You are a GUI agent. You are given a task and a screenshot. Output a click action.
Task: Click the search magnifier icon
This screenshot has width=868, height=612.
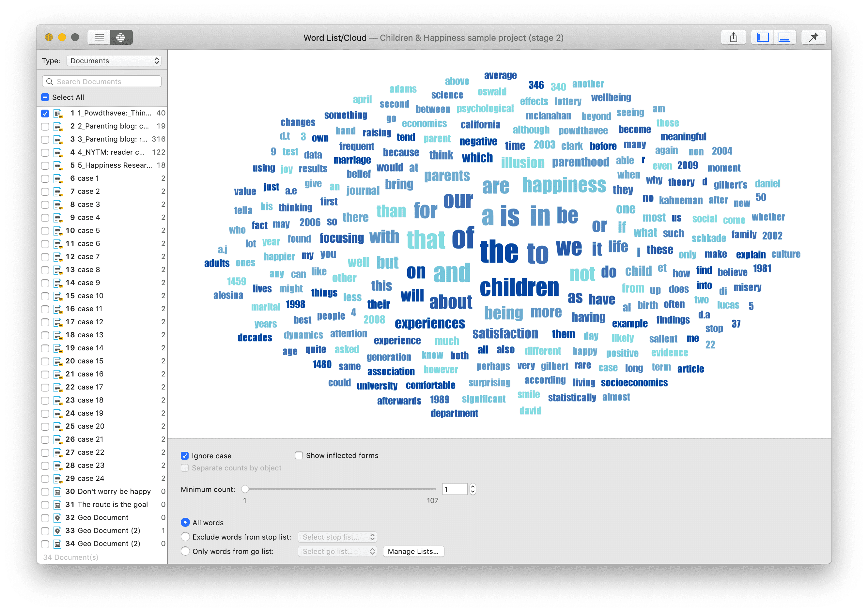pyautogui.click(x=50, y=82)
